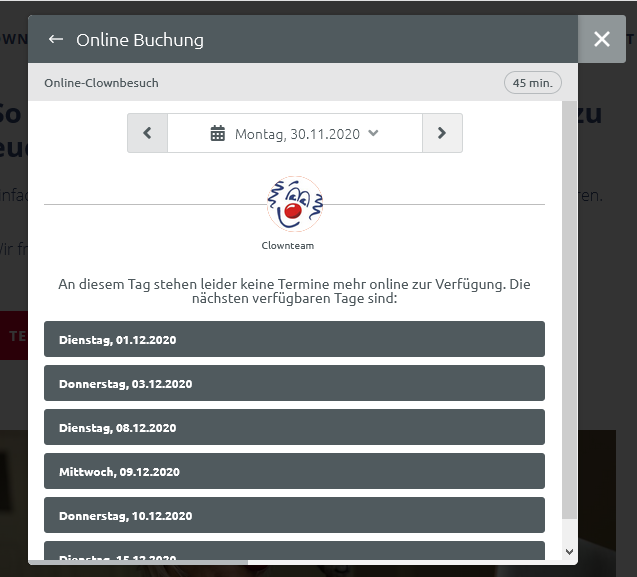Go to the next day

pos(442,133)
